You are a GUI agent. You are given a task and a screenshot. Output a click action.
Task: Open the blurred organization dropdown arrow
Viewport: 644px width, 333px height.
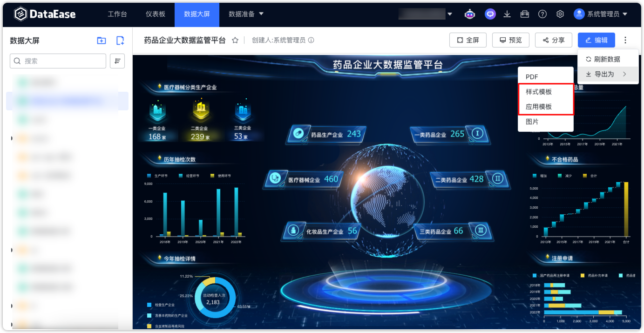(x=450, y=14)
